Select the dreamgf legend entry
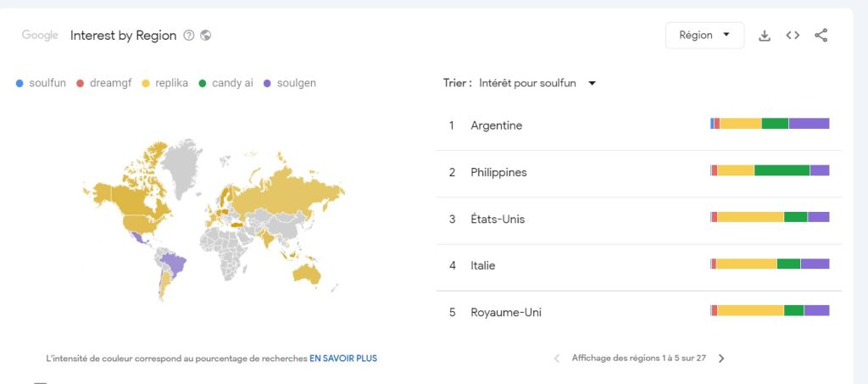868x384 pixels. point(103,84)
